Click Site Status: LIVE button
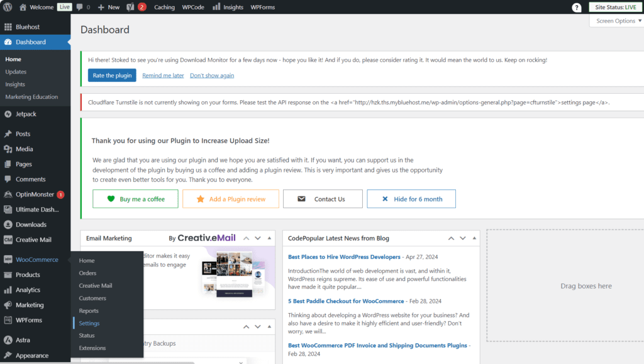 tap(615, 7)
